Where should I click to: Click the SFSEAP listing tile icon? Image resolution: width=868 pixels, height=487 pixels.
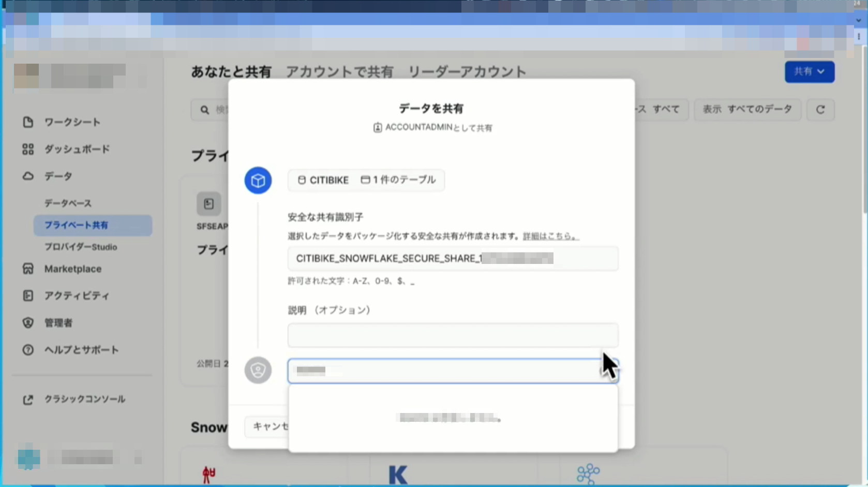[209, 204]
